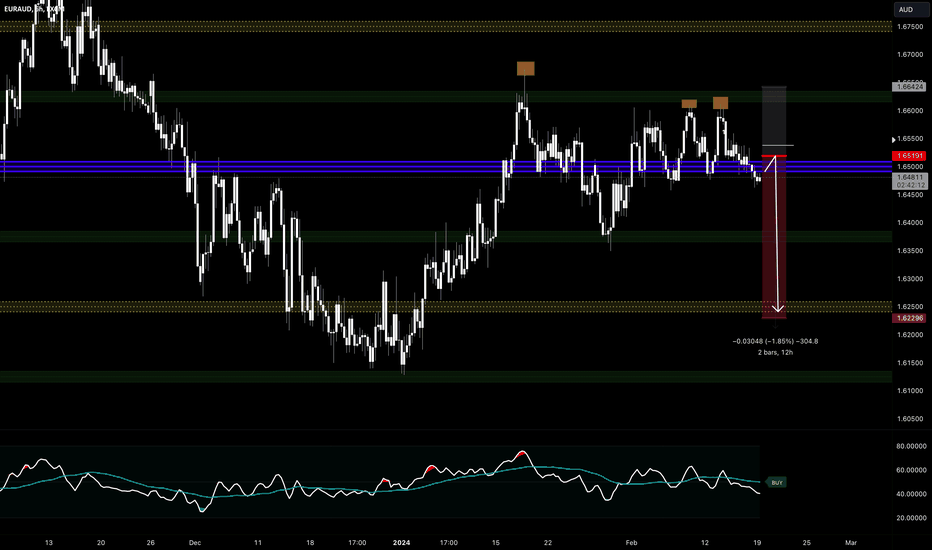932x550 pixels.
Task: Click the 20.00000 oscillator axis label
Action: [911, 518]
